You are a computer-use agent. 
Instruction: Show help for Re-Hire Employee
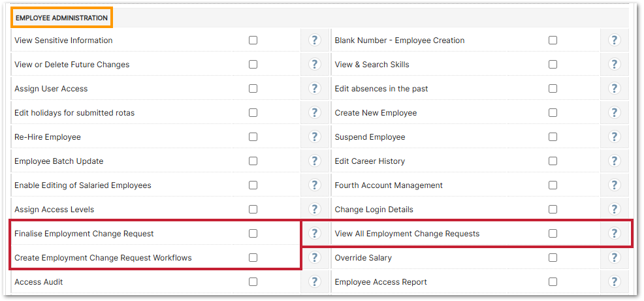pyautogui.click(x=315, y=137)
